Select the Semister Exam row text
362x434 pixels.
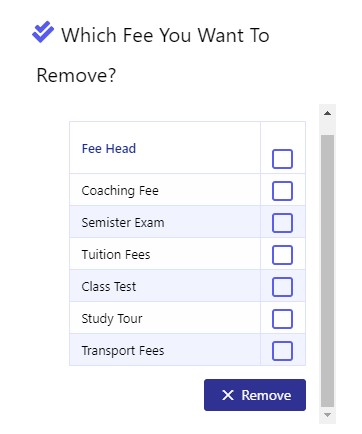[123, 223]
